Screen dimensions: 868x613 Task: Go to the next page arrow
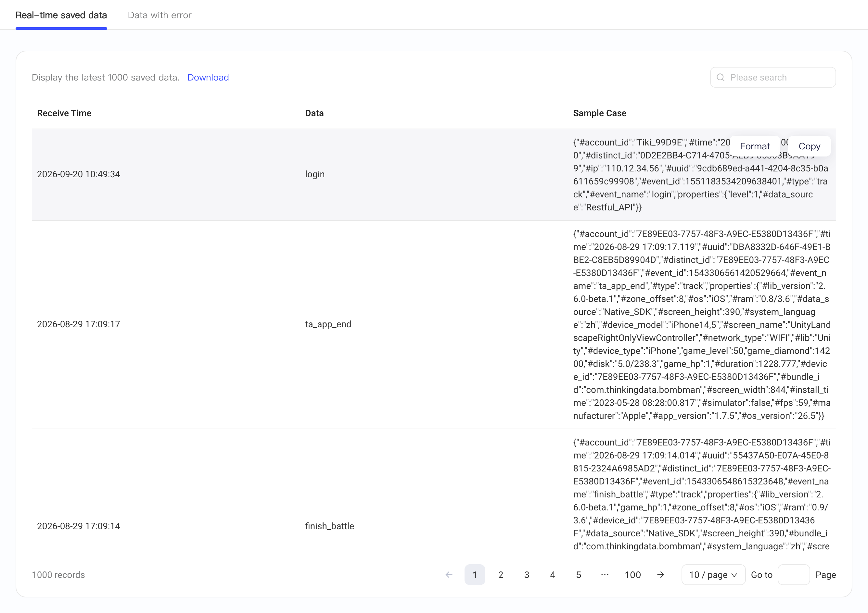point(660,575)
